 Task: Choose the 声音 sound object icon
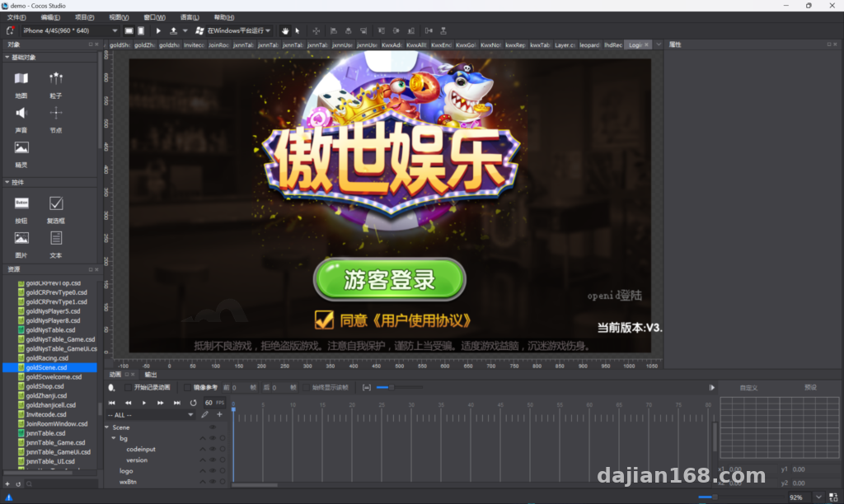point(21,113)
